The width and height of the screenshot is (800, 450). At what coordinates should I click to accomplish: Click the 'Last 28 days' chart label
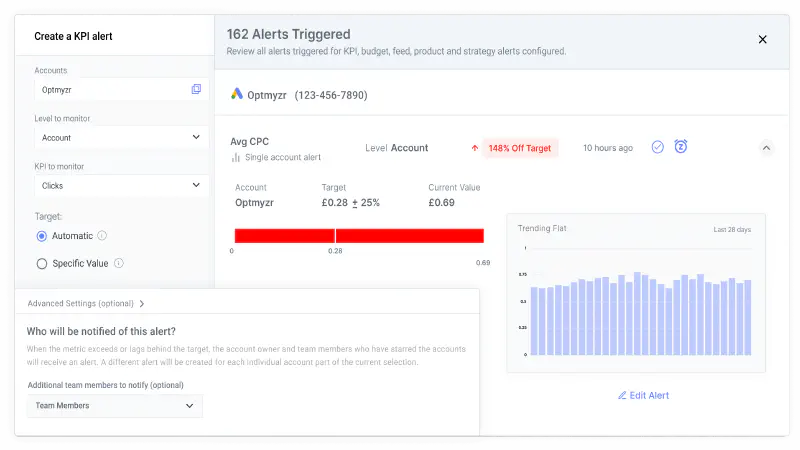click(732, 230)
